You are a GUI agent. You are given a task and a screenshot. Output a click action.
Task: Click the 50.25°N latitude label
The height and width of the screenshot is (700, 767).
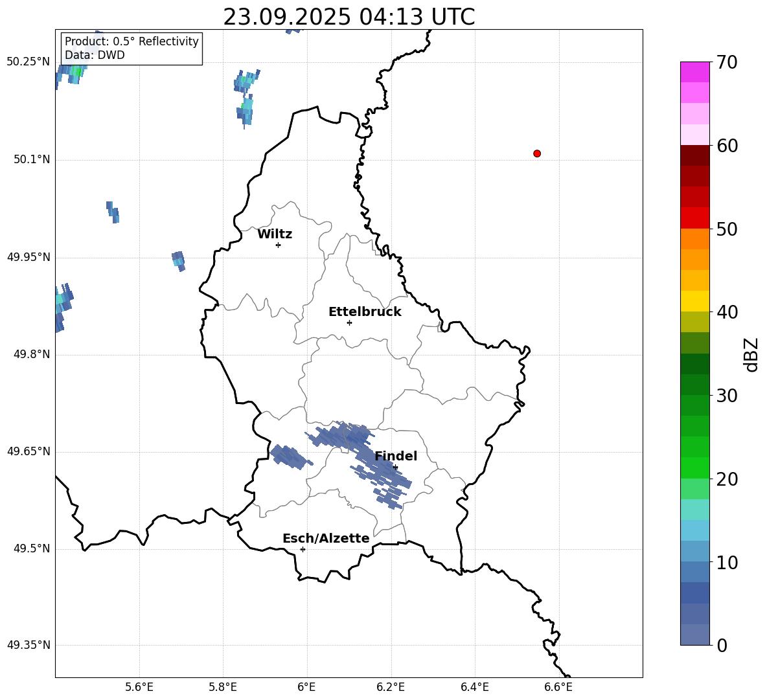(29, 62)
